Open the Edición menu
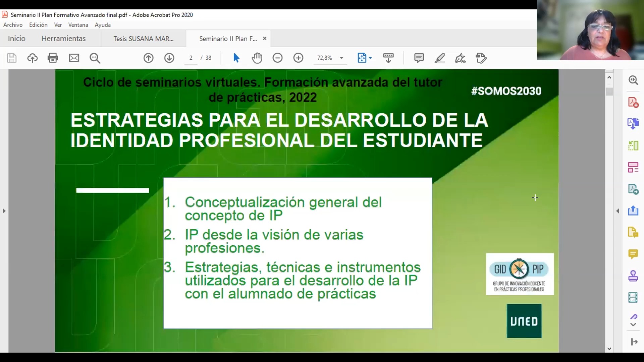644x362 pixels. tap(38, 25)
